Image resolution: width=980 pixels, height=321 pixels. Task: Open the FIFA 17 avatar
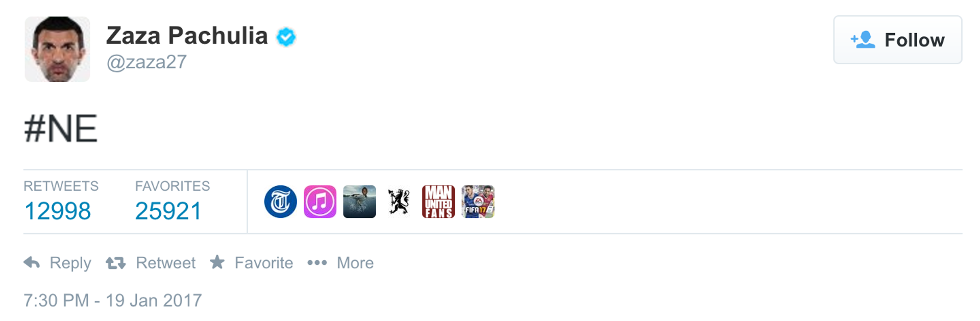[478, 202]
